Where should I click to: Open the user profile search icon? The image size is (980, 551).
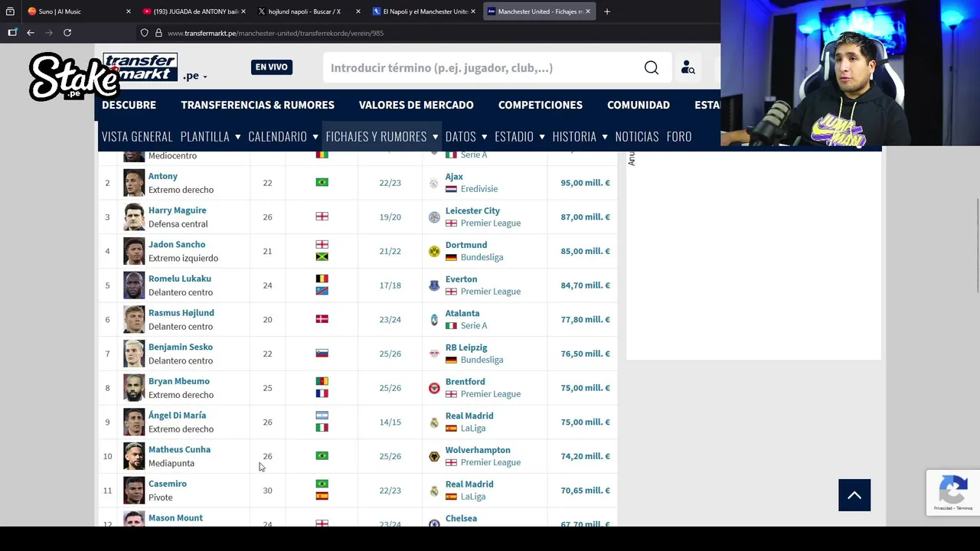coord(688,68)
